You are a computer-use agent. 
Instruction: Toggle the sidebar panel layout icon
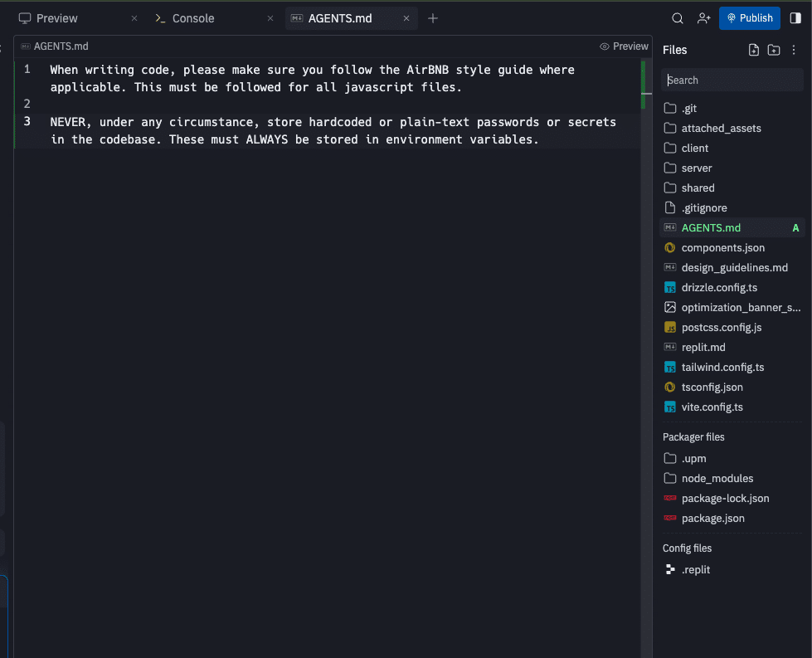click(x=795, y=18)
